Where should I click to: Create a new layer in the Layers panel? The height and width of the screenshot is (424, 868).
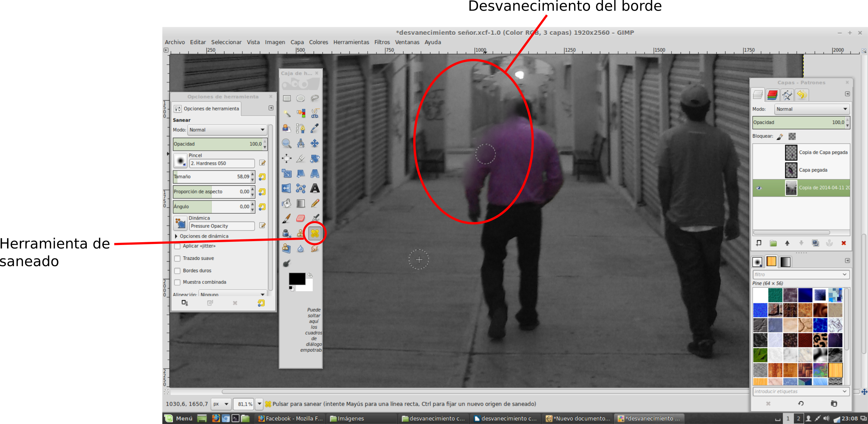759,243
